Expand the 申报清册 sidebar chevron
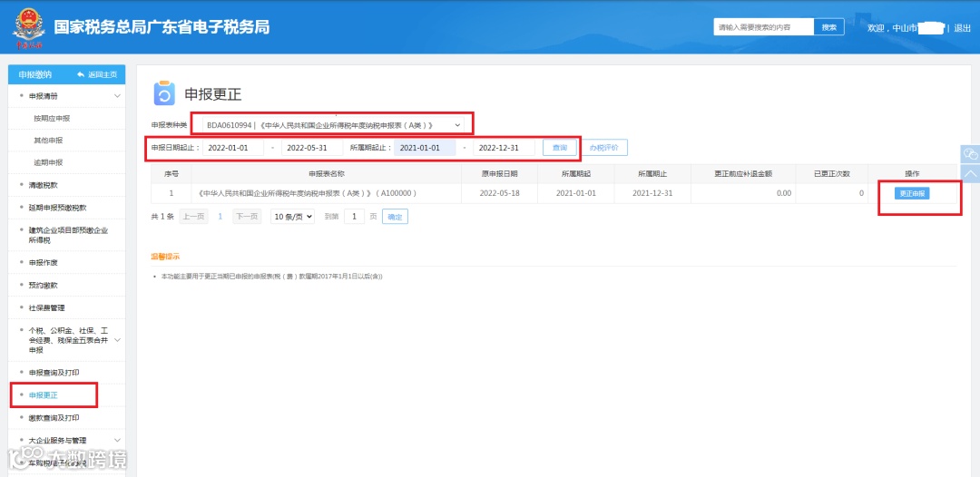 click(117, 96)
